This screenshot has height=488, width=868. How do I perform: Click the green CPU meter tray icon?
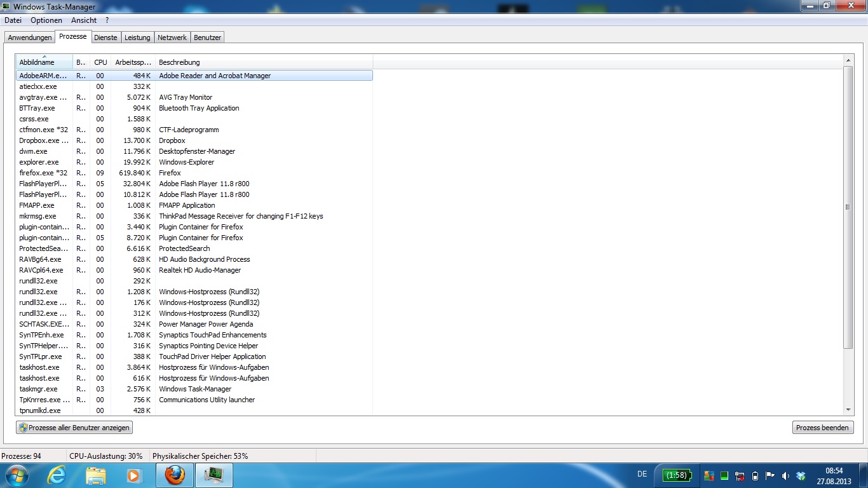[724, 476]
